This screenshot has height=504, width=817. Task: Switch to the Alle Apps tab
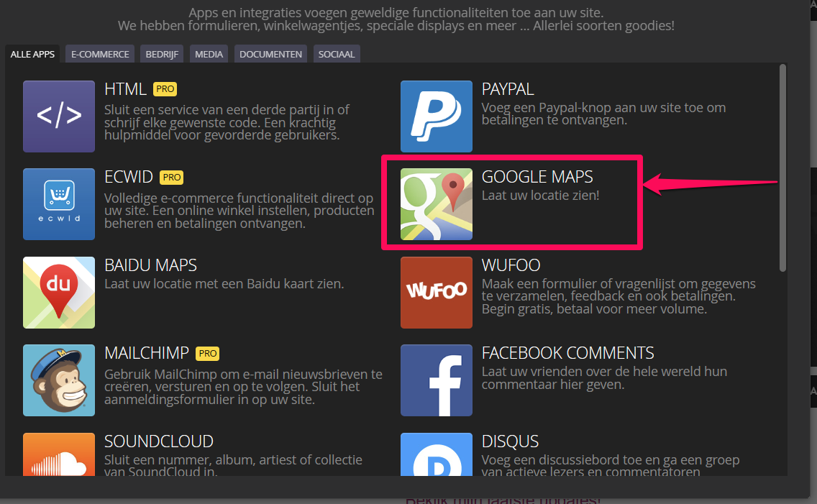(x=32, y=54)
